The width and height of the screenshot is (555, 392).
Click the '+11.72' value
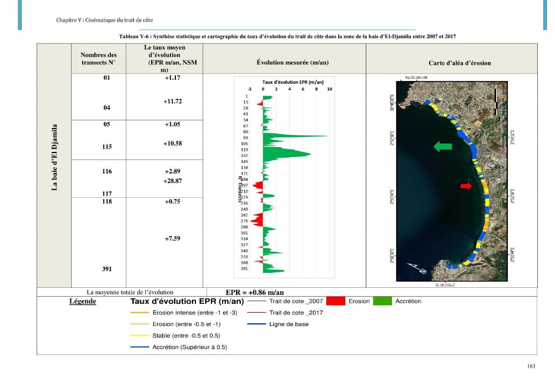tap(173, 101)
